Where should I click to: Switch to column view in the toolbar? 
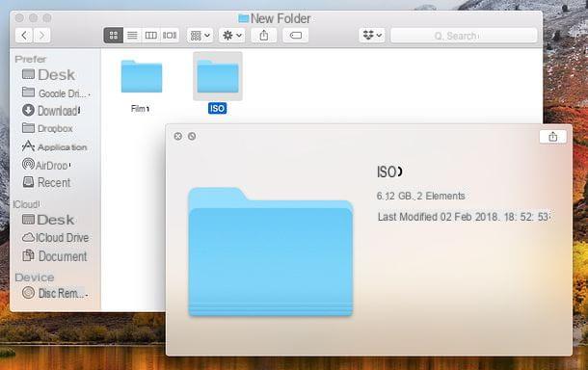[x=150, y=36]
